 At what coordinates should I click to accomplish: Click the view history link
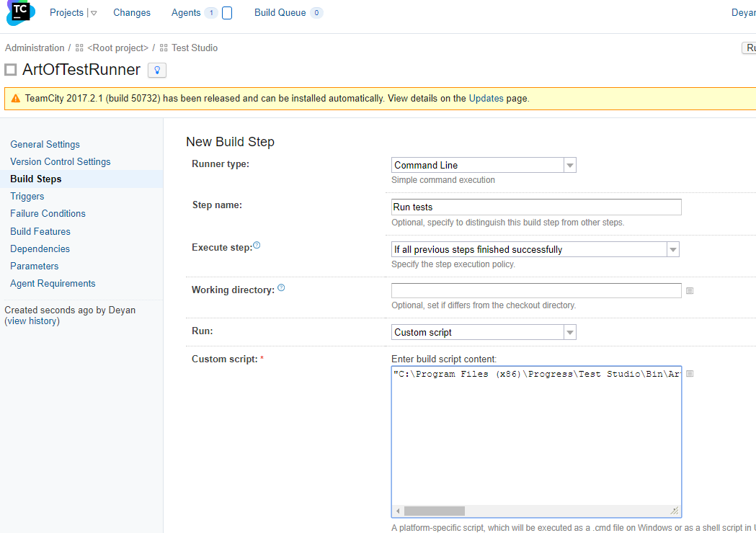33,321
